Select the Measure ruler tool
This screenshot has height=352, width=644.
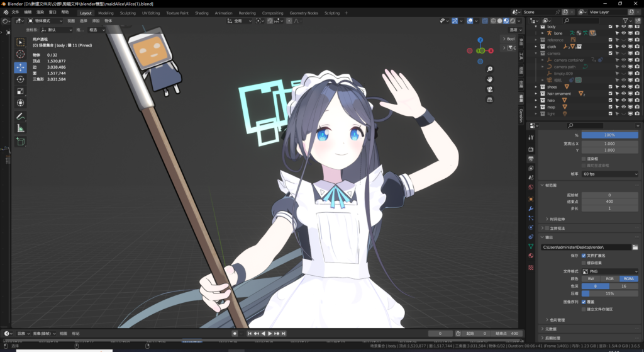coord(20,128)
